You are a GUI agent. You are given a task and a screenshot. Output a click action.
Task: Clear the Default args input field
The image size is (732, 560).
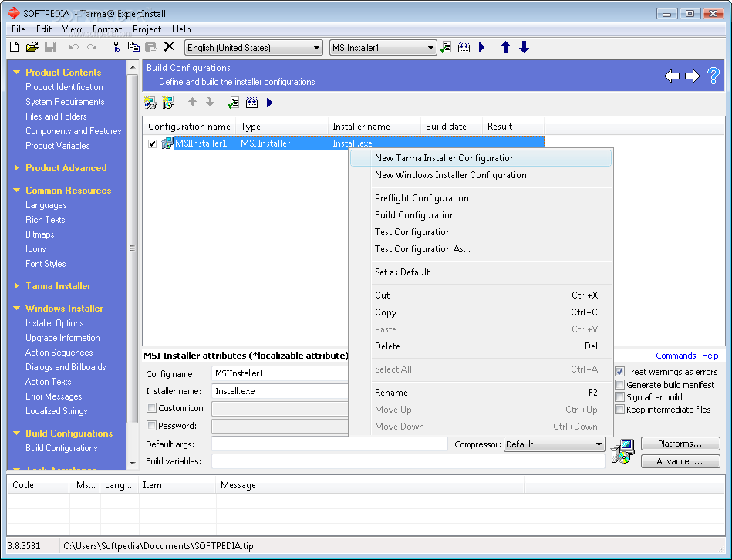pos(332,444)
